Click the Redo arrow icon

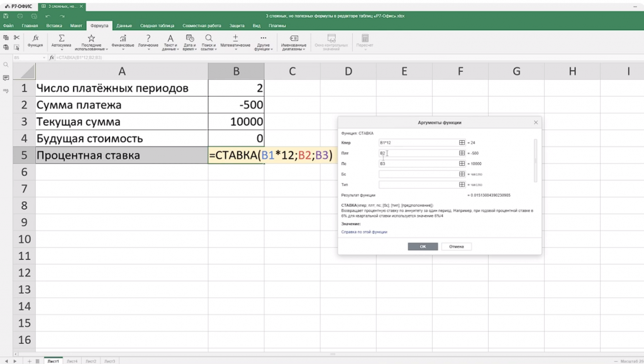pyautogui.click(x=62, y=16)
